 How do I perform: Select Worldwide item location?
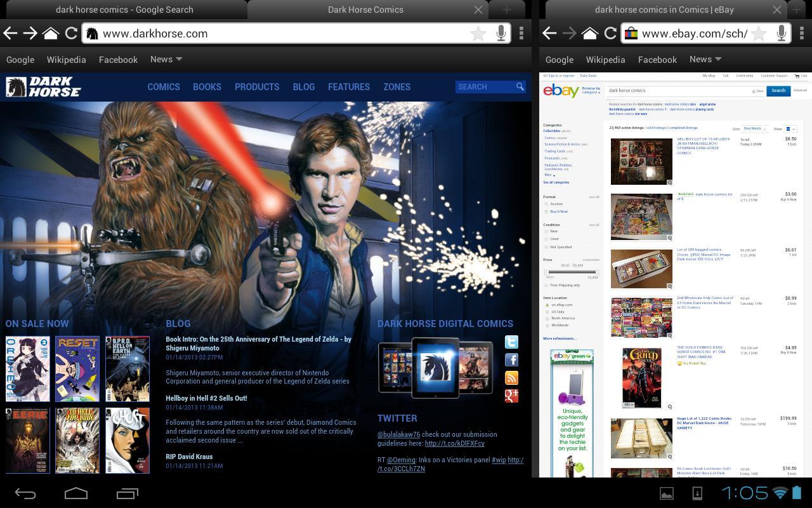547,325
